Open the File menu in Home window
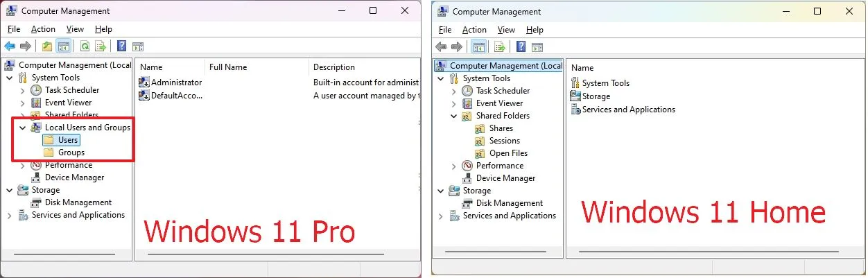This screenshot has height=278, width=868. [x=445, y=30]
